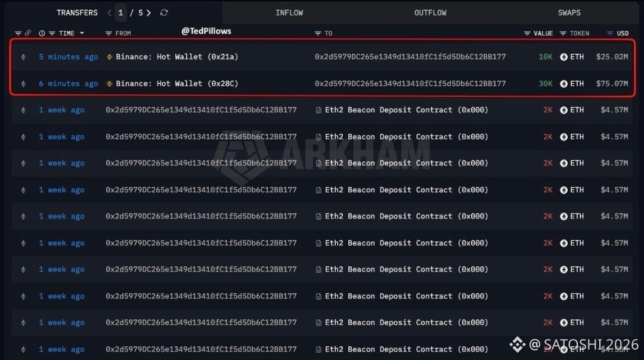Filter by the USD column

[x=610, y=33]
